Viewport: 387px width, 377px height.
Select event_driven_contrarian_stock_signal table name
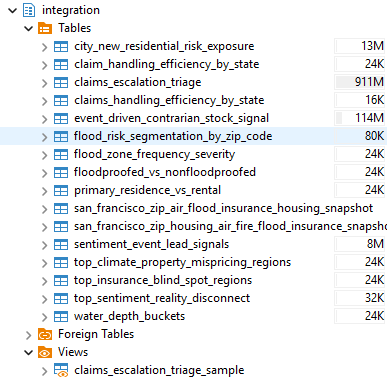click(171, 118)
